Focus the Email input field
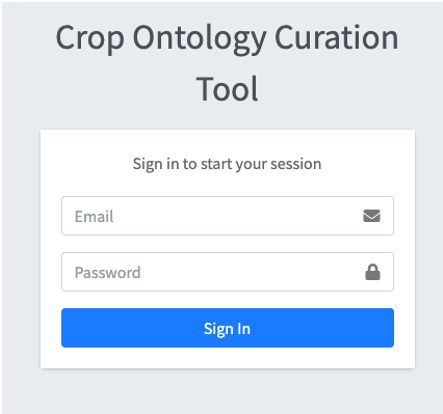The image size is (443, 414). point(227,216)
